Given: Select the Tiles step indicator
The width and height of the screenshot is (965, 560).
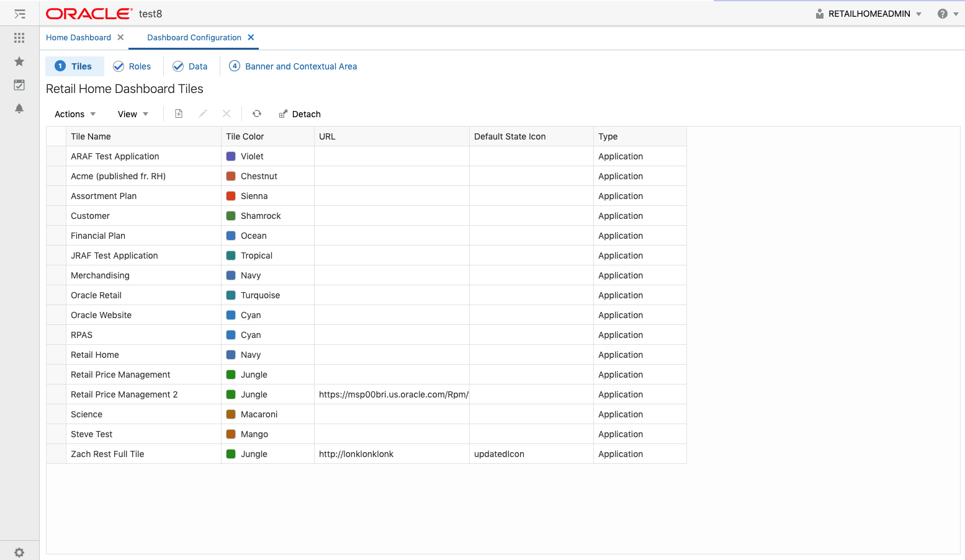Looking at the screenshot, I should pyautogui.click(x=74, y=66).
